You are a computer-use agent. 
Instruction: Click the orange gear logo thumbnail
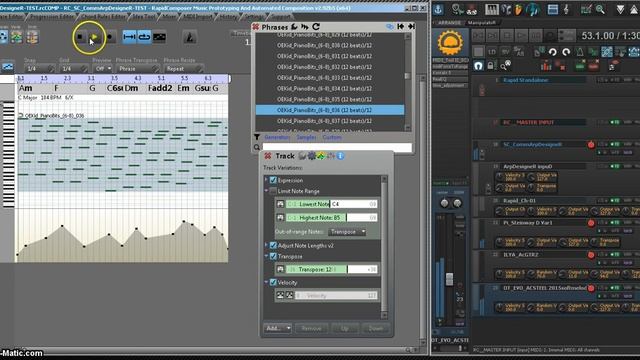450,42
